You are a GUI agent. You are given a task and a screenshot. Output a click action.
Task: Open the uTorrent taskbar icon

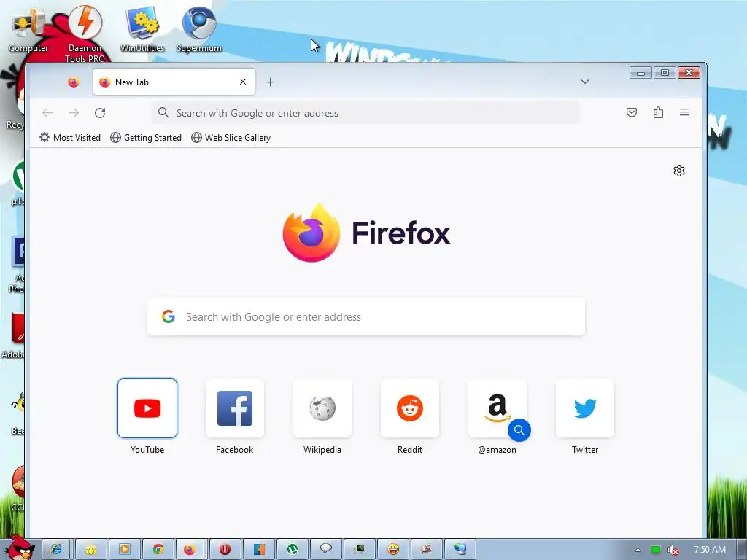tap(293, 549)
